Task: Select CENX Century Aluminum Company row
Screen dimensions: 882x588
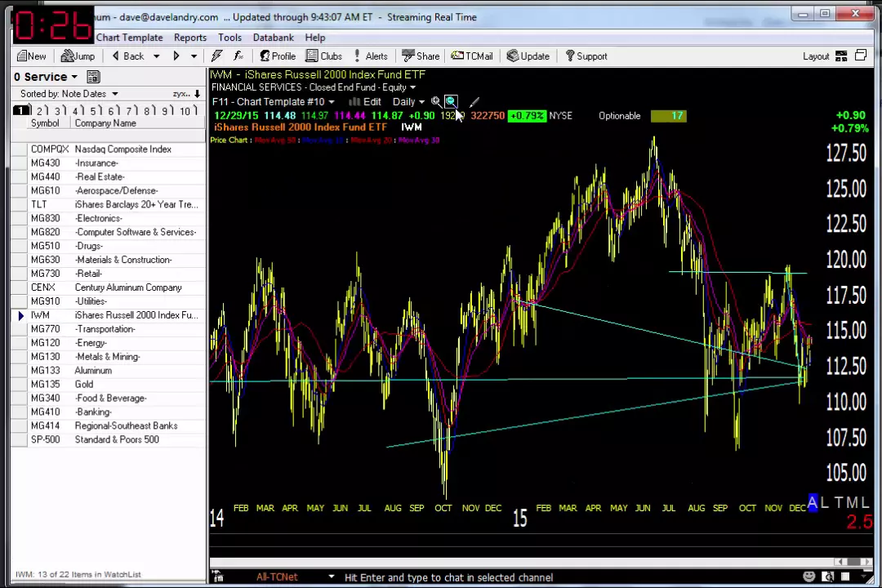Action: pyautogui.click(x=108, y=287)
